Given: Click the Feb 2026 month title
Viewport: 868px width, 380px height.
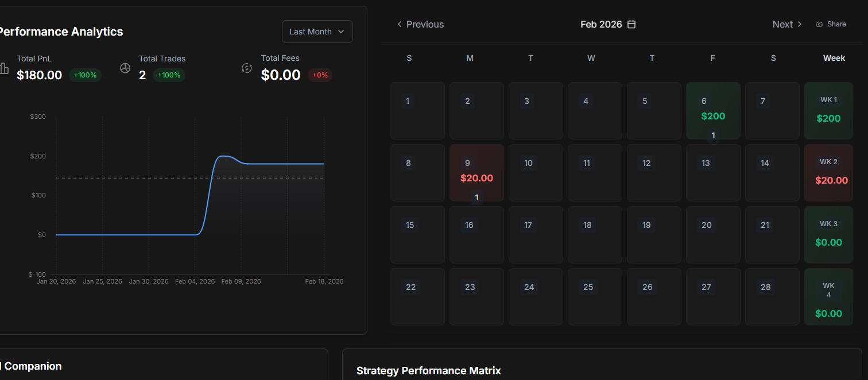Looking at the screenshot, I should point(601,24).
